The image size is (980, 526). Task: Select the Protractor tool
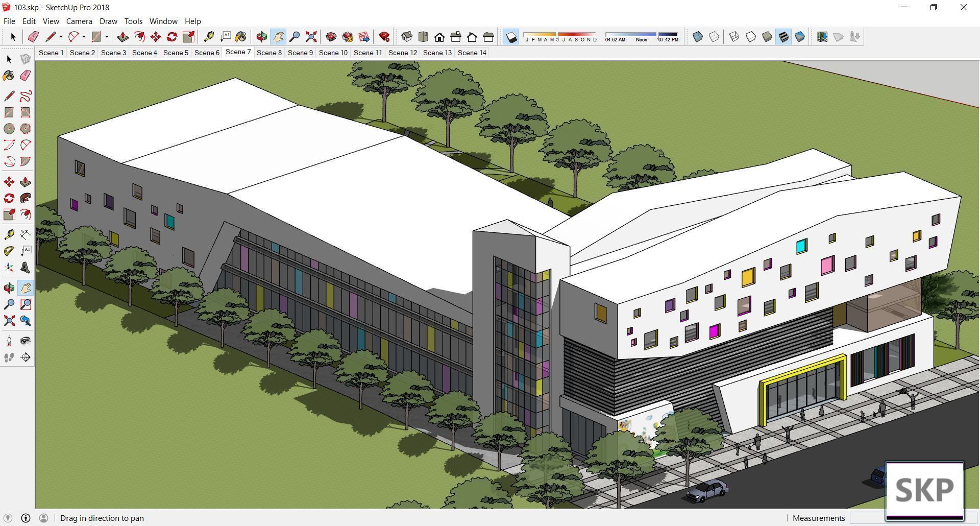pos(9,251)
